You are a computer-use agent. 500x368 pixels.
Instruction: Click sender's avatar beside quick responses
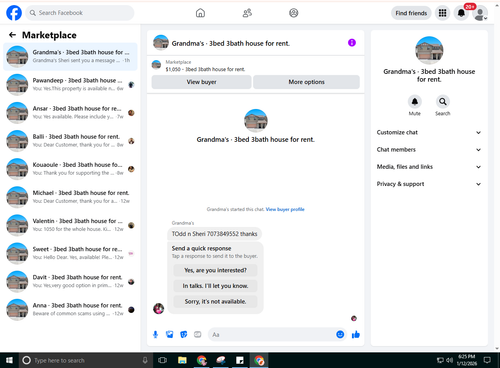(x=158, y=308)
